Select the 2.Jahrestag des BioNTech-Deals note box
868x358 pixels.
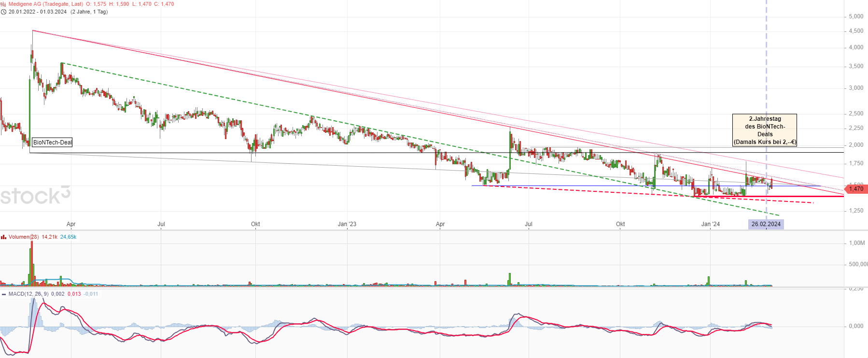pyautogui.click(x=765, y=130)
